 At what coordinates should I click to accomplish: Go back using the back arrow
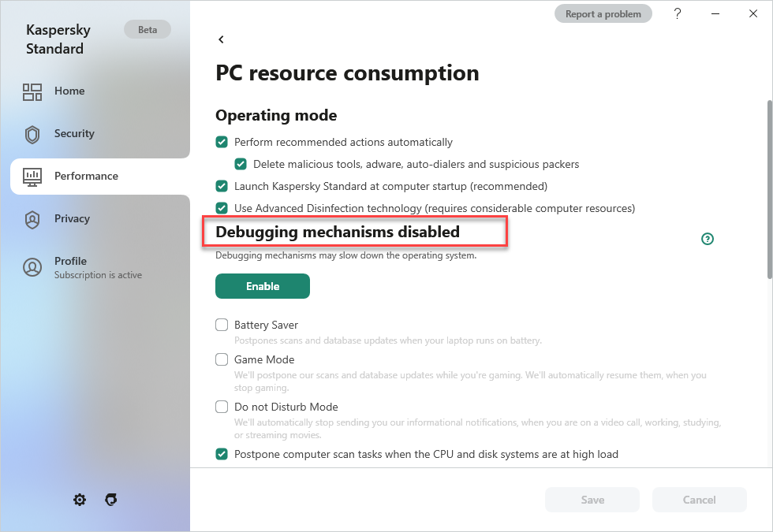[x=222, y=39]
